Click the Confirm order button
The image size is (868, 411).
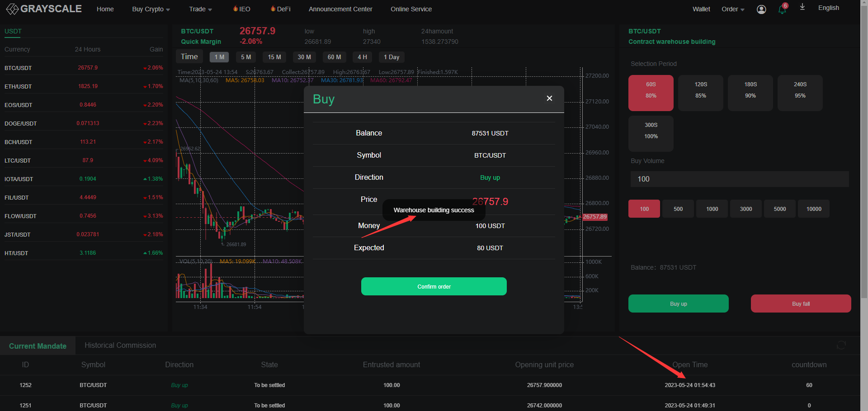pyautogui.click(x=434, y=286)
